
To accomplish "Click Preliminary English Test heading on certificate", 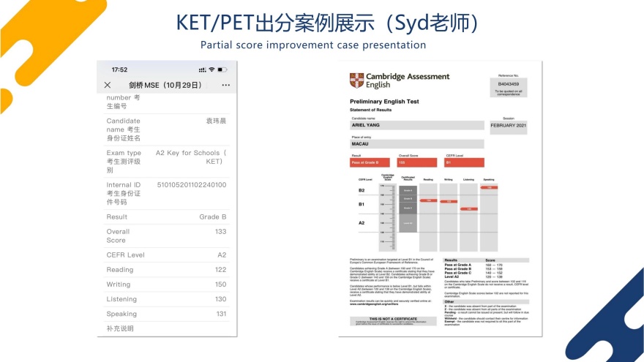I will coord(384,102).
